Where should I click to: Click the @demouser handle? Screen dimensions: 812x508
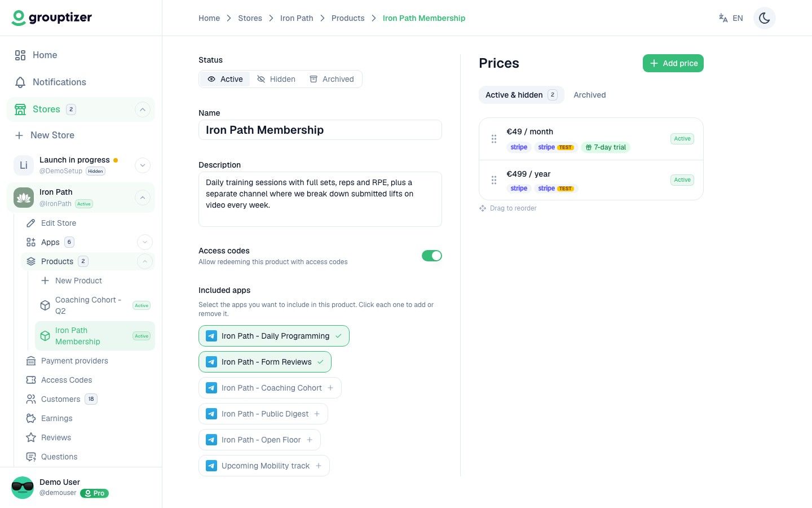pos(58,493)
